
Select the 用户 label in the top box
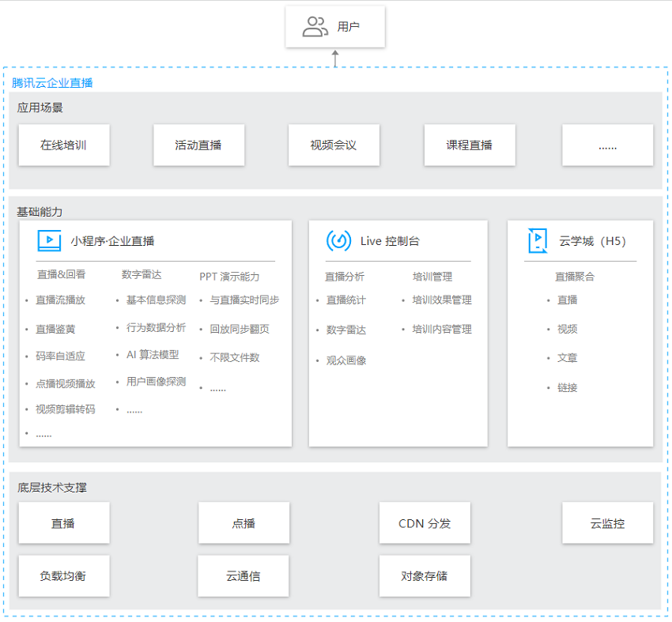(x=348, y=27)
